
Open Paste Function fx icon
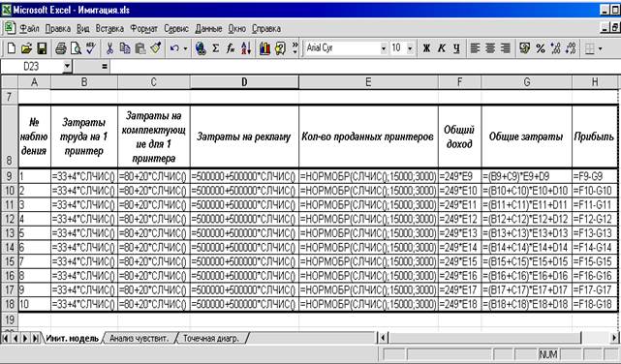click(231, 48)
